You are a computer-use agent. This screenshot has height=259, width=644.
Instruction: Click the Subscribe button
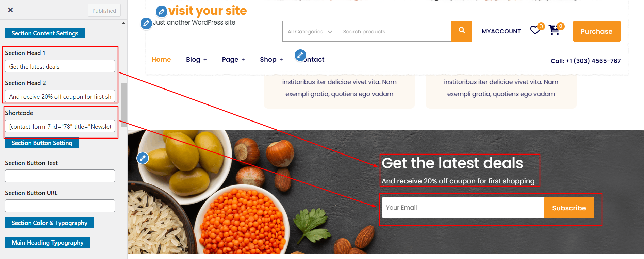[569, 208]
